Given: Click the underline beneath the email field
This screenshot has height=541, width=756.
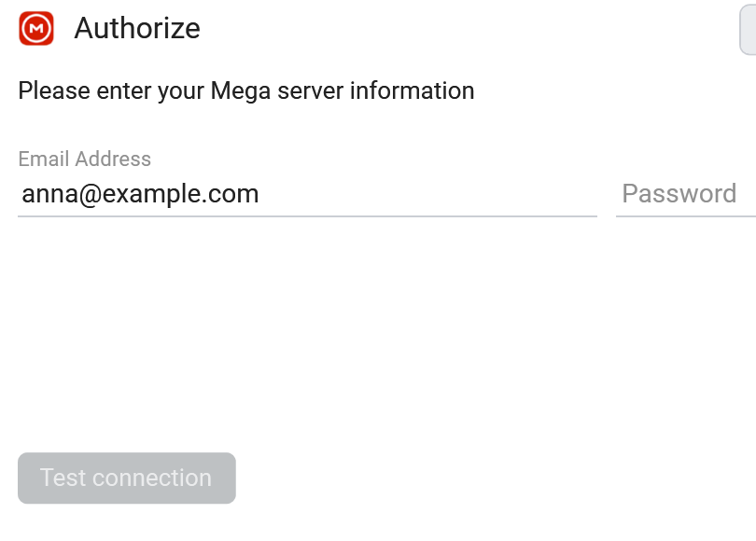Looking at the screenshot, I should [x=308, y=216].
